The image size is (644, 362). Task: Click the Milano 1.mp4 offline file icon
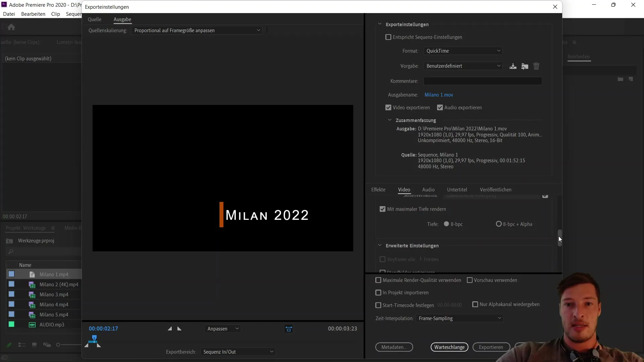32,275
